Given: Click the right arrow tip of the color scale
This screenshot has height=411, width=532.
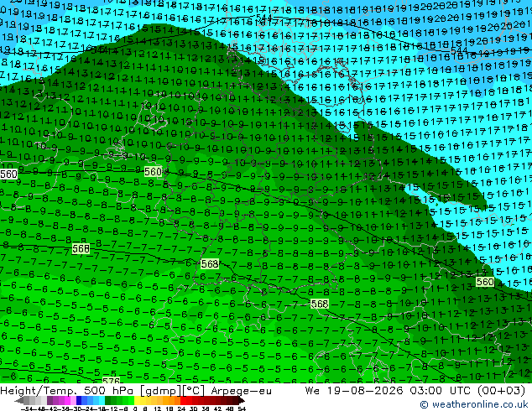Looking at the screenshot, I should (242, 401).
